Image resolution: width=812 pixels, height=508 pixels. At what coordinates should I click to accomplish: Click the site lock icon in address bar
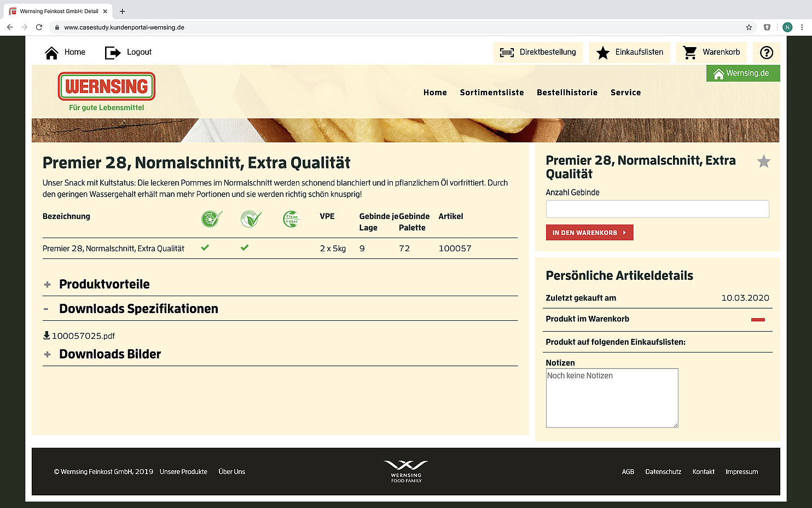click(x=57, y=27)
